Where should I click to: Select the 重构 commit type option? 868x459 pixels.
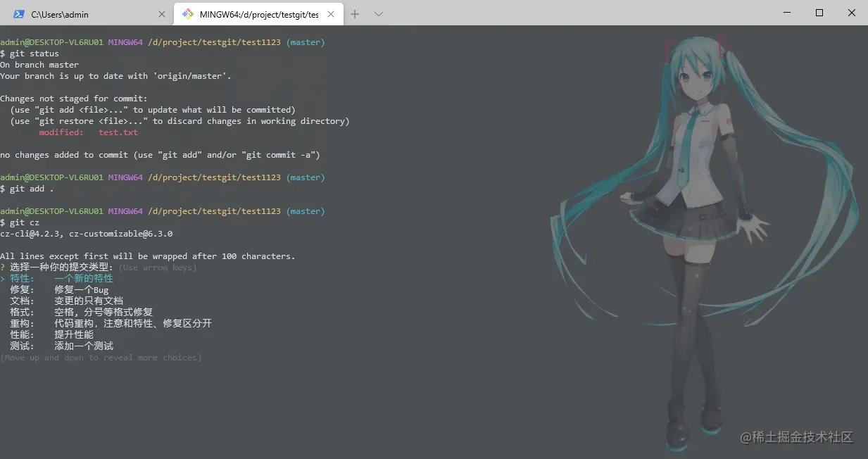111,324
